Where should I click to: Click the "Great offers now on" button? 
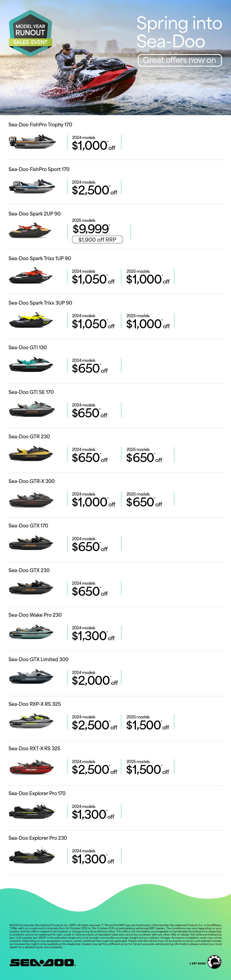pos(179,60)
